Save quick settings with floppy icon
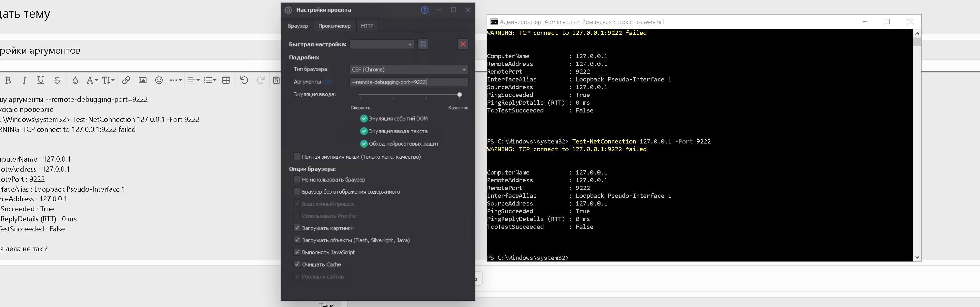 (423, 44)
